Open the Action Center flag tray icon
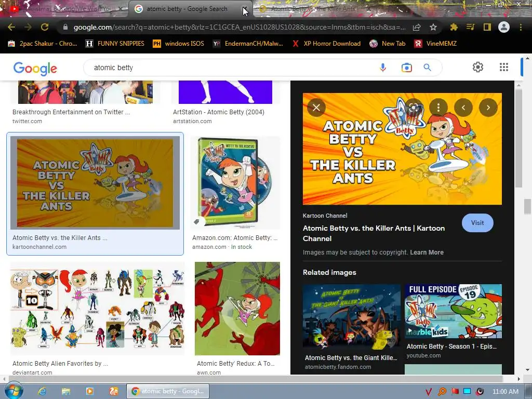Image resolution: width=532 pixels, height=399 pixels. click(x=455, y=392)
